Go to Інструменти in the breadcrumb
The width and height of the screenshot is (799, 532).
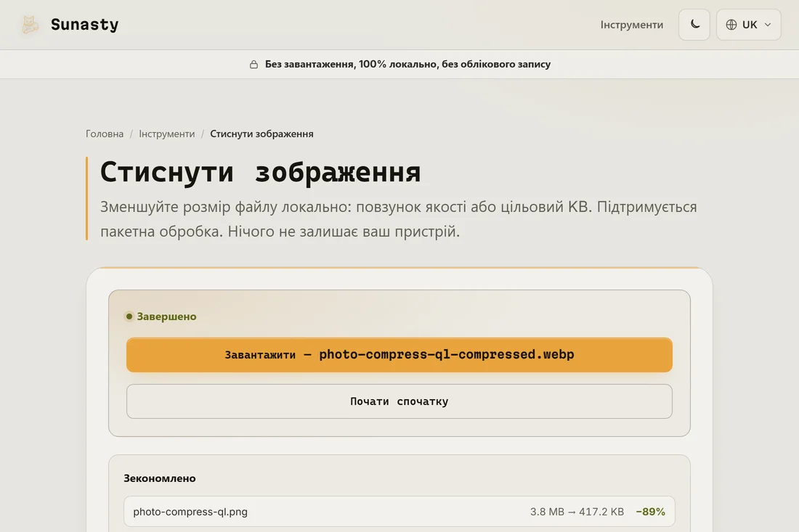[166, 134]
